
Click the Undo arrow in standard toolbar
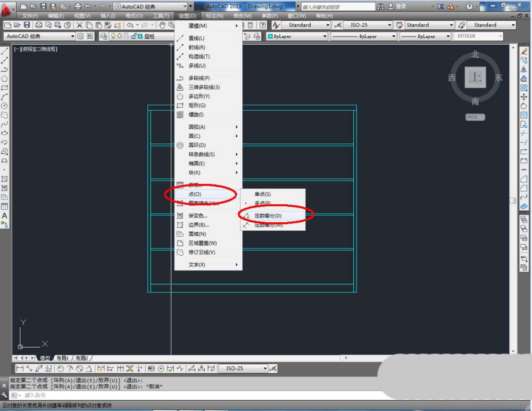click(130, 25)
